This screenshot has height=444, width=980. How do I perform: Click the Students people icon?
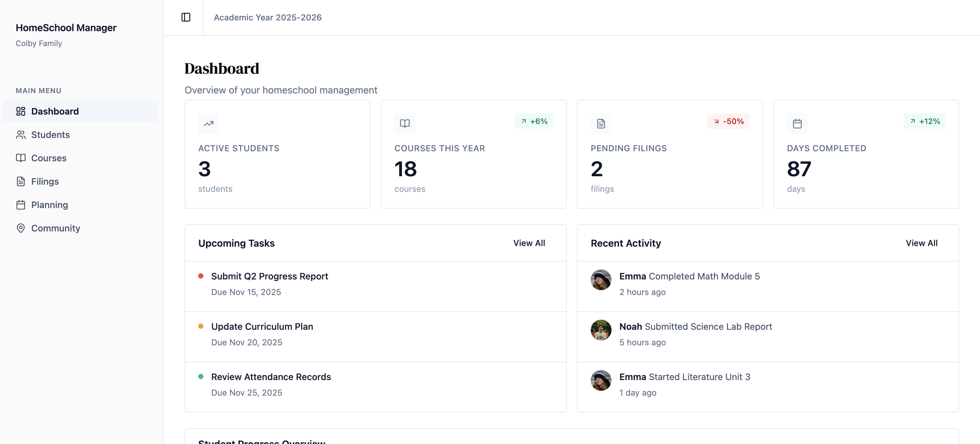20,135
